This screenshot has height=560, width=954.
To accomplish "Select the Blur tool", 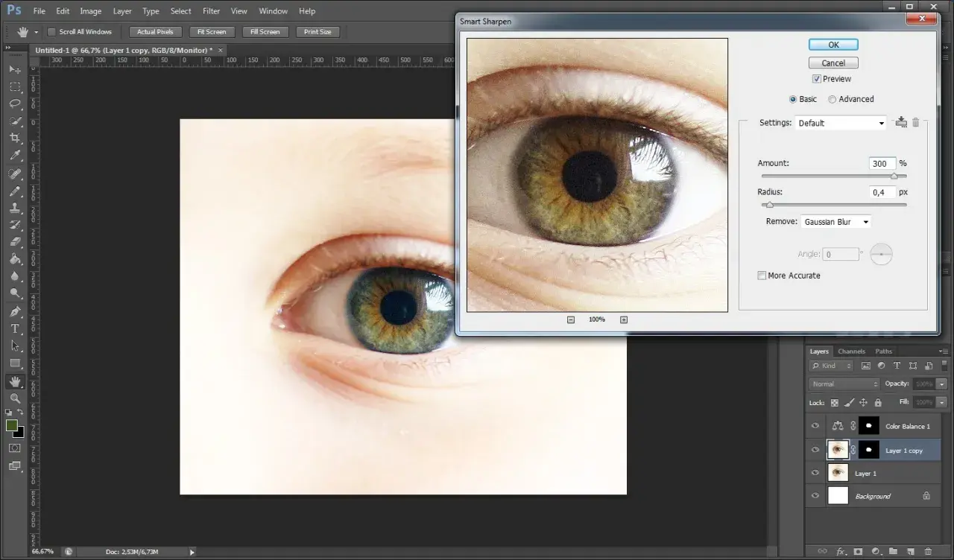I will coord(15,276).
